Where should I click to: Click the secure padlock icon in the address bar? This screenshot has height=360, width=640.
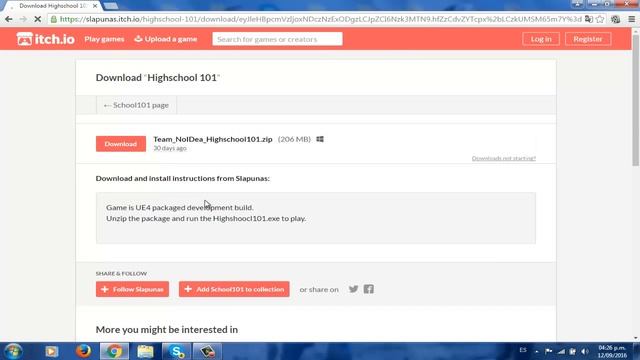pyautogui.click(x=53, y=19)
